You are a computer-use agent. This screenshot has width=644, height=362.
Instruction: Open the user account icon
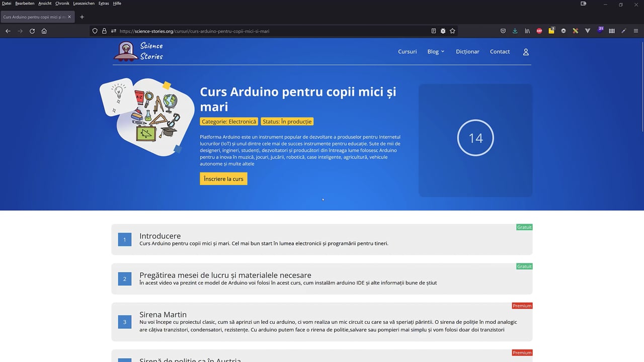click(526, 52)
